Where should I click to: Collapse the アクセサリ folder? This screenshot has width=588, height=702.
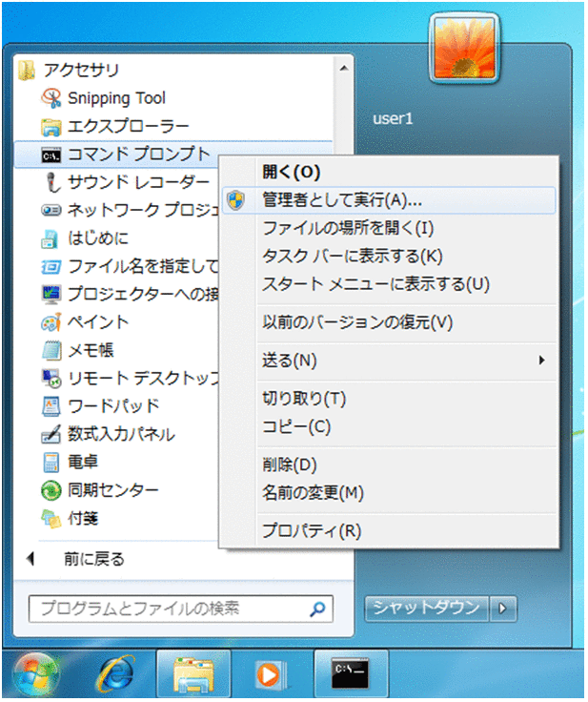click(x=70, y=71)
